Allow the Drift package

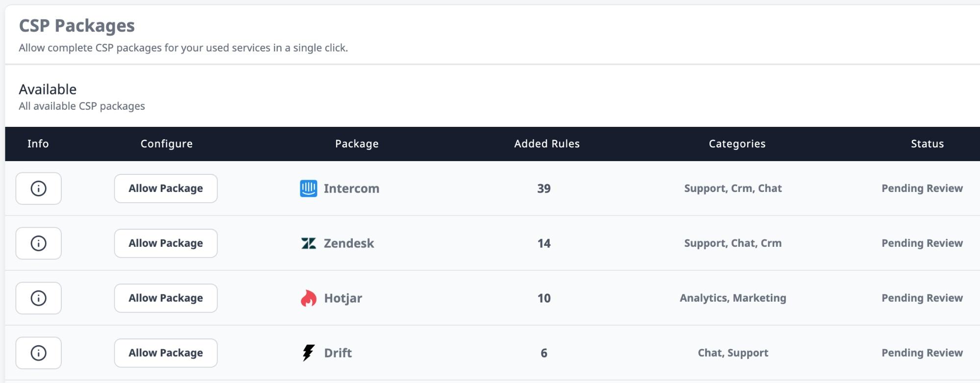166,353
